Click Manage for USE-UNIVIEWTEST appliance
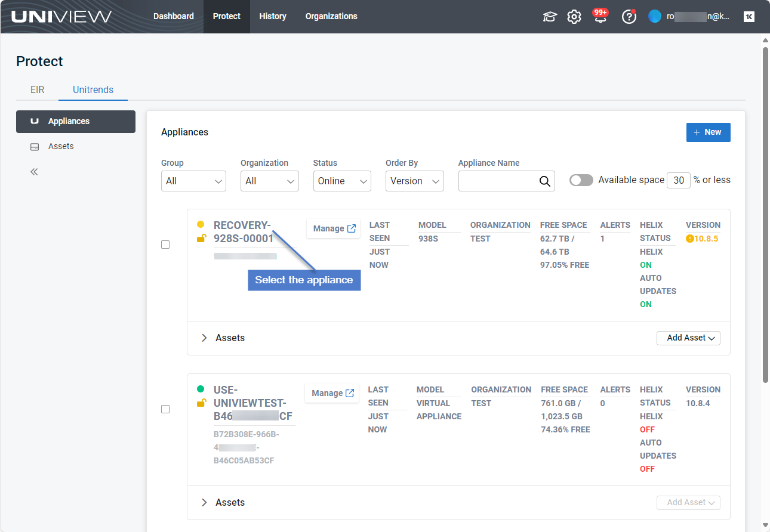 [x=332, y=394]
